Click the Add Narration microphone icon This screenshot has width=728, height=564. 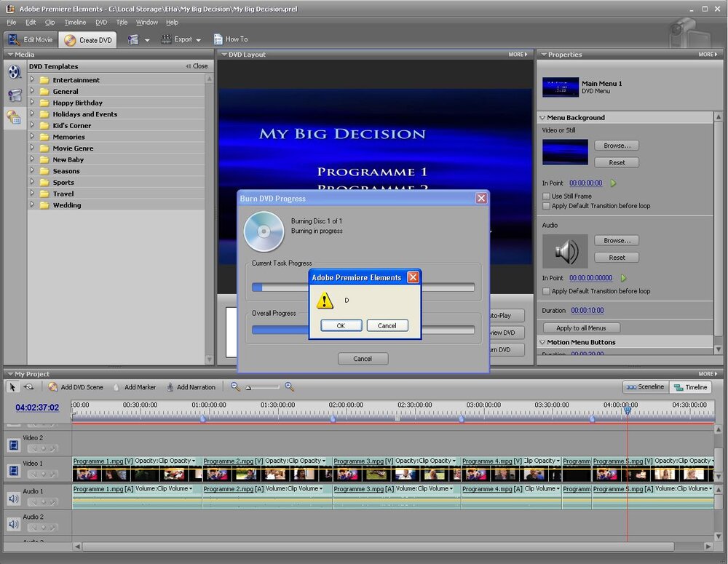170,386
